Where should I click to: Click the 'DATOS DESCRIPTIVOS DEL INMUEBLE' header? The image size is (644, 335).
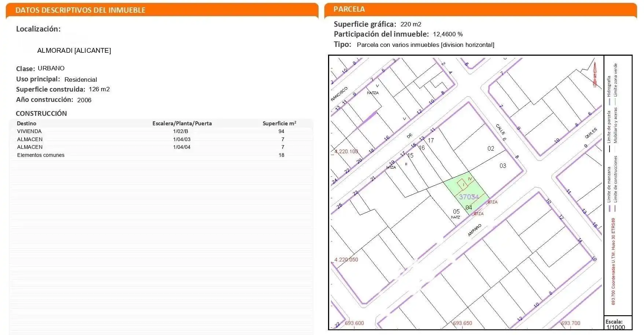(x=80, y=10)
